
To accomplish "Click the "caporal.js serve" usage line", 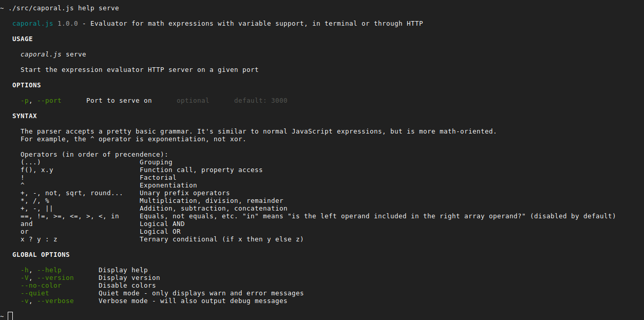I will point(53,54).
